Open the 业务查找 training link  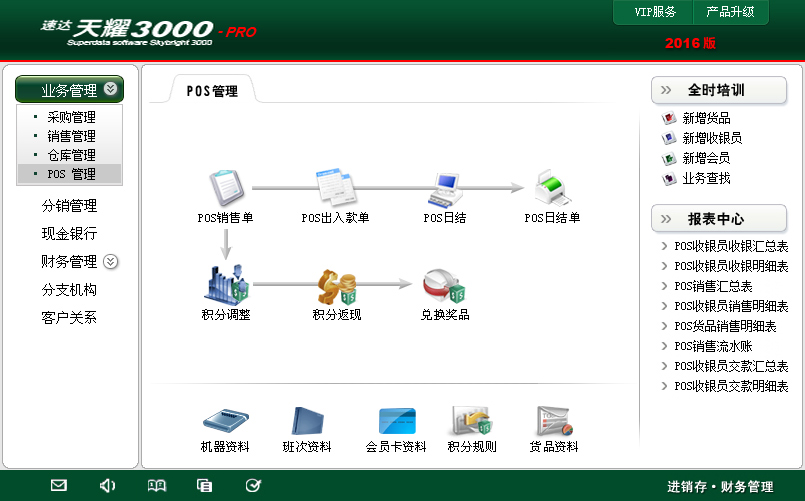(x=706, y=179)
